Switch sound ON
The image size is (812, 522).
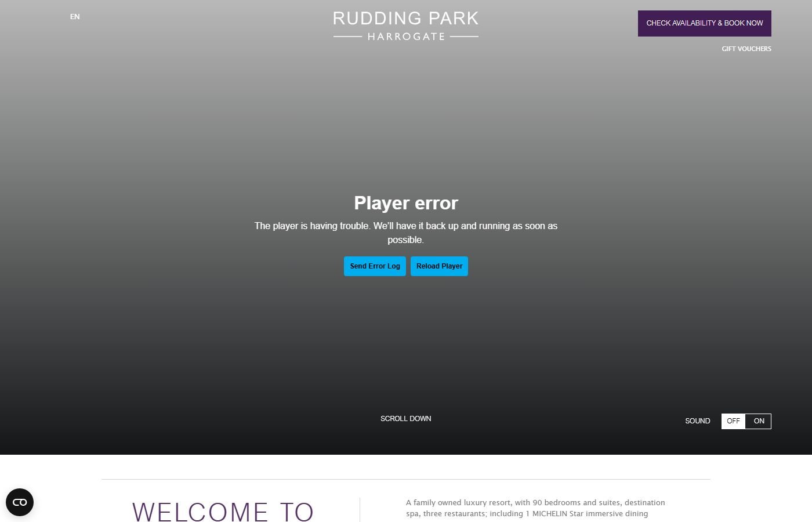click(x=759, y=421)
